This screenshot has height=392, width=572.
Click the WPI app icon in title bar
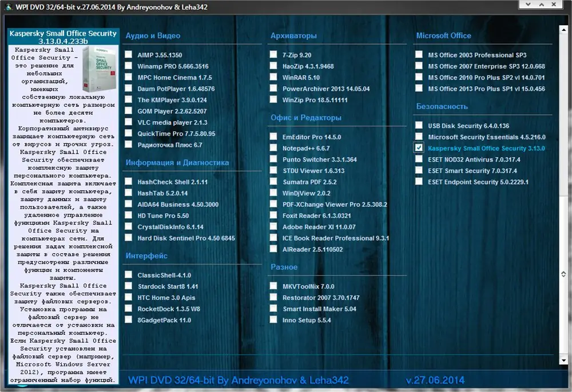pyautogui.click(x=8, y=7)
